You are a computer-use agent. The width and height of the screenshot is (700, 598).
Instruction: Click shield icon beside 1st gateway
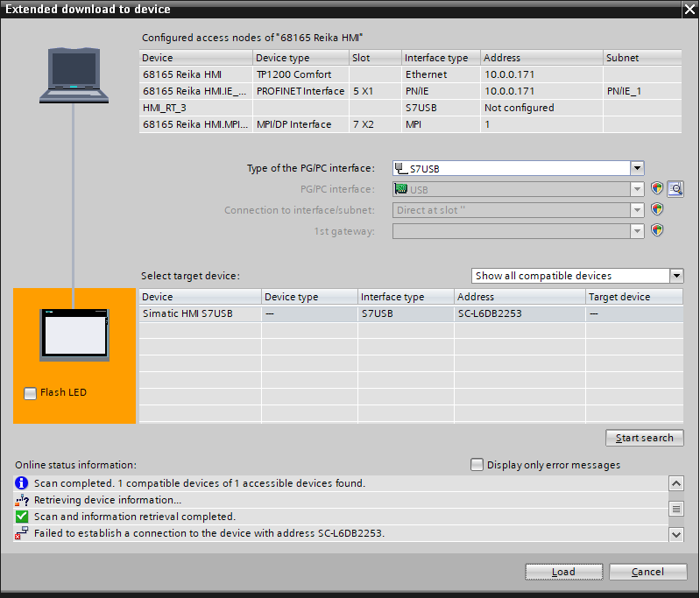[x=657, y=230]
